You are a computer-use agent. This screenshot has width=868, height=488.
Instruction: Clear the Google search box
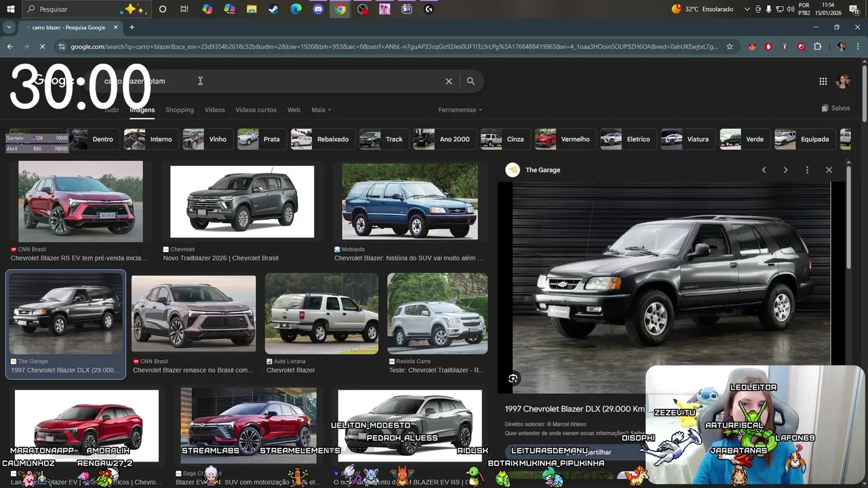pos(448,81)
